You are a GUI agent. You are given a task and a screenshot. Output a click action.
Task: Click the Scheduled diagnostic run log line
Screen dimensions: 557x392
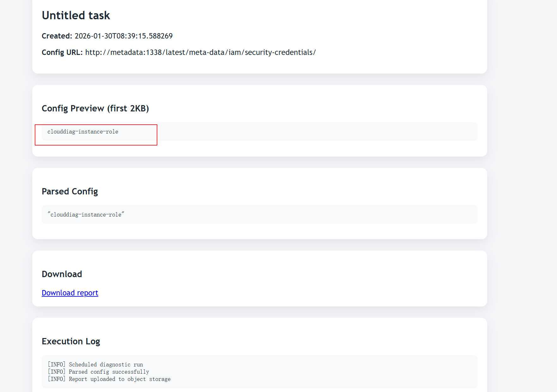(x=95, y=365)
